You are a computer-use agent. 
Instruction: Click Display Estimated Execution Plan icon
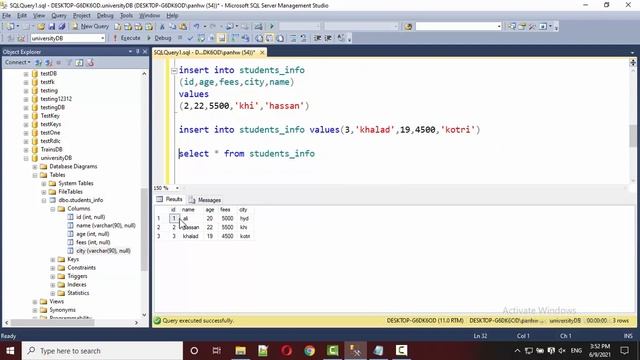(x=201, y=38)
